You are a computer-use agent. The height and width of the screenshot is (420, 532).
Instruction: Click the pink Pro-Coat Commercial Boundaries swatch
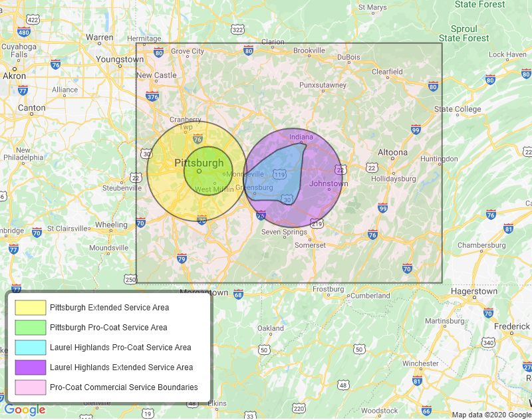coord(31,387)
